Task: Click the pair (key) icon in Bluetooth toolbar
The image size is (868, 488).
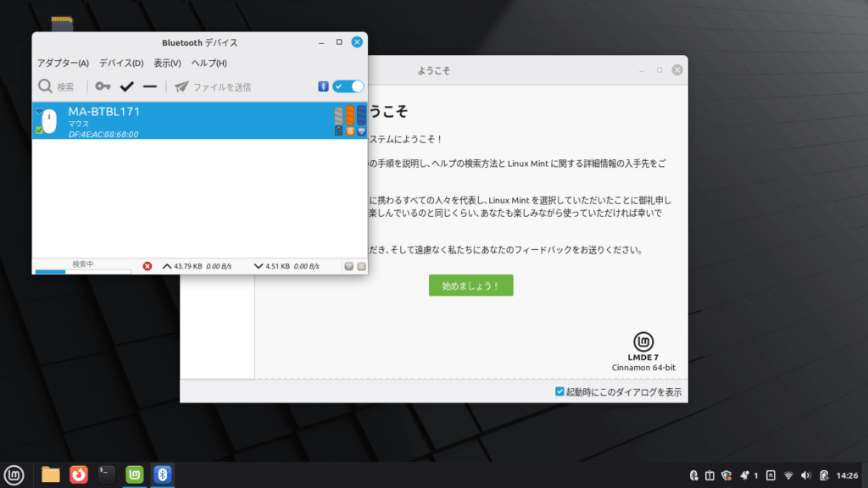Action: click(x=103, y=86)
